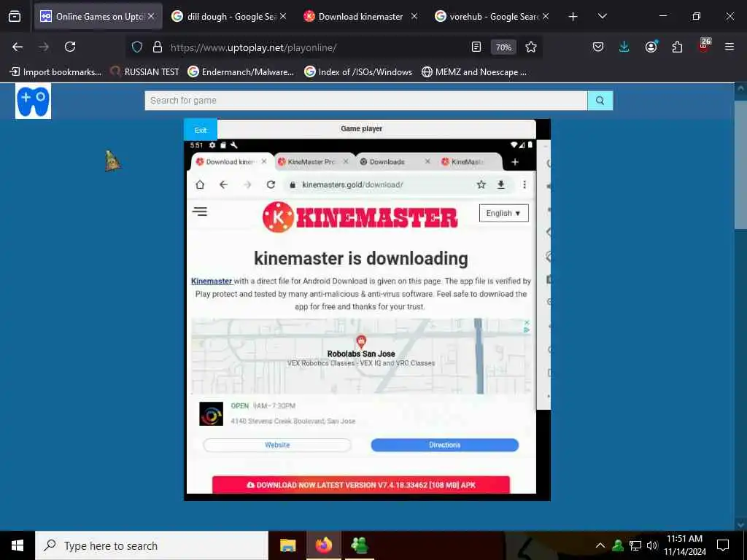Click the cyan game search button
Image resolution: width=747 pixels, height=560 pixels.
[600, 101]
